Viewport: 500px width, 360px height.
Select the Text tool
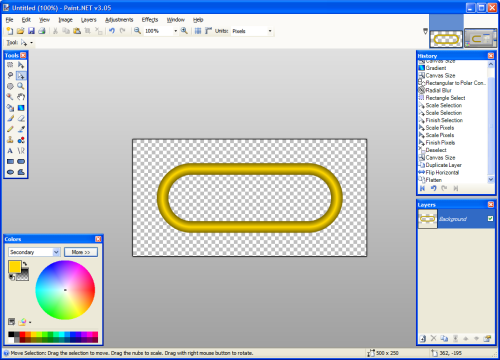(x=10, y=151)
